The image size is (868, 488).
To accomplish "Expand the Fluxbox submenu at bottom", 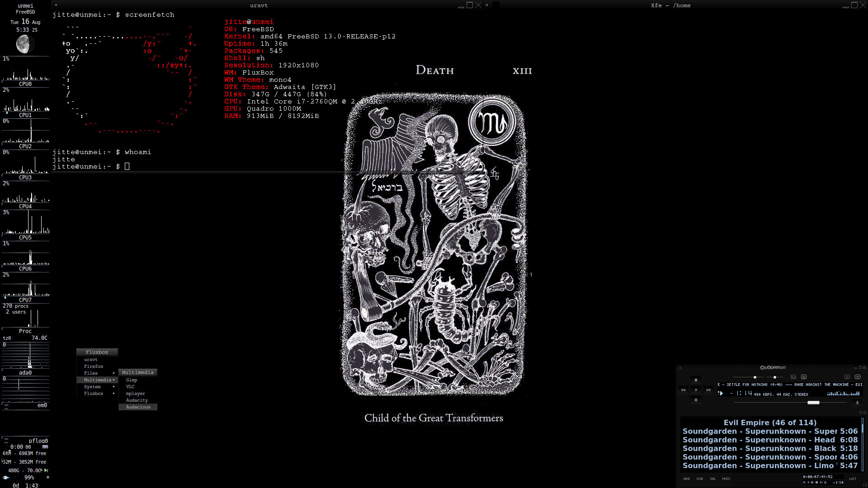I will coord(97,394).
